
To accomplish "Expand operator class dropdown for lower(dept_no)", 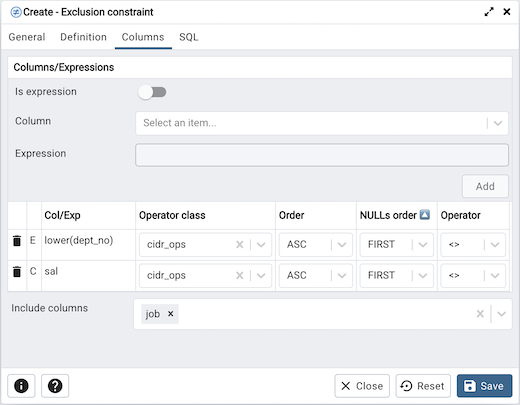I will 261,245.
